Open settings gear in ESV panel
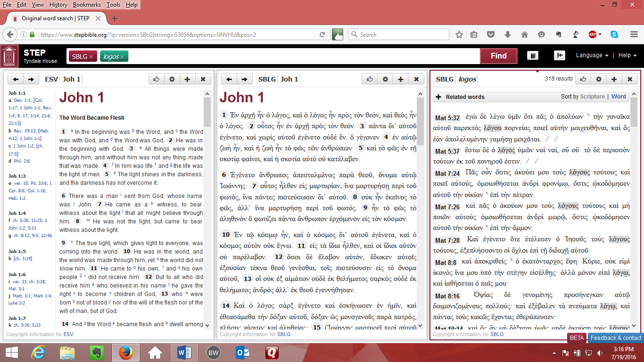 [x=172, y=79]
